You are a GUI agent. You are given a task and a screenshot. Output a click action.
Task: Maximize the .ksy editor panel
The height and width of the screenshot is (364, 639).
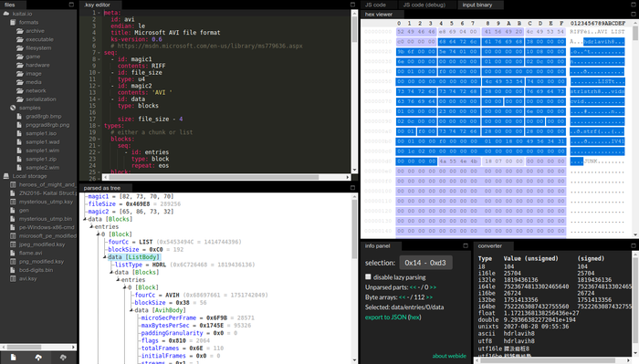click(x=353, y=5)
